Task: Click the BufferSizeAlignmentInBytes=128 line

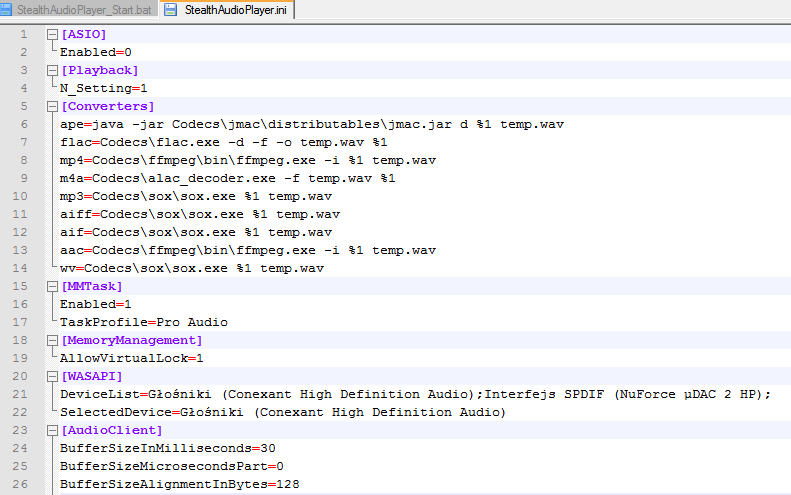Action: (180, 484)
